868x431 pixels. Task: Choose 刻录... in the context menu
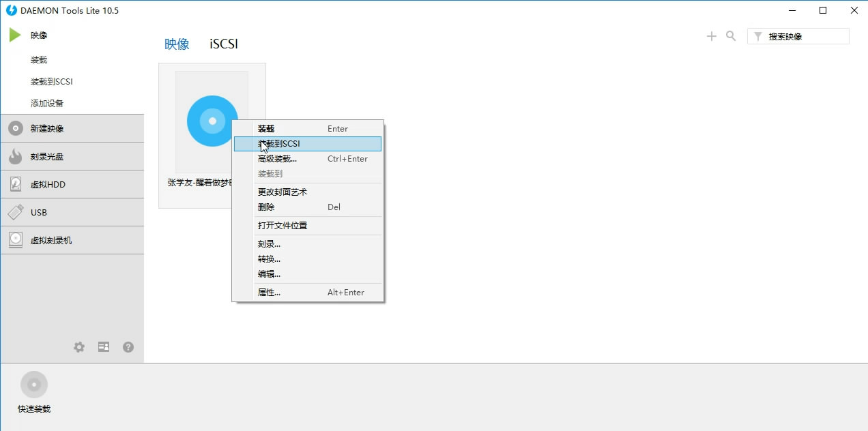point(308,243)
